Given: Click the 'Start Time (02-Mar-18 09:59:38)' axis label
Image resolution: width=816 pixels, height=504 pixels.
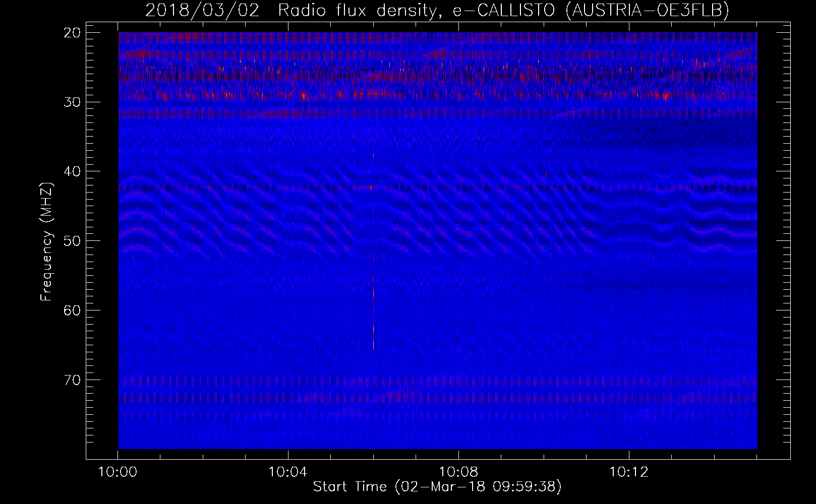Looking at the screenshot, I should coord(437,487).
